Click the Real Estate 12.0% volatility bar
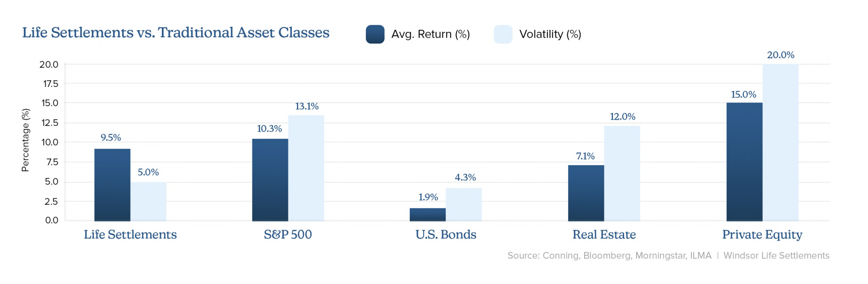Viewport: 868px width, 284px height. (x=622, y=173)
